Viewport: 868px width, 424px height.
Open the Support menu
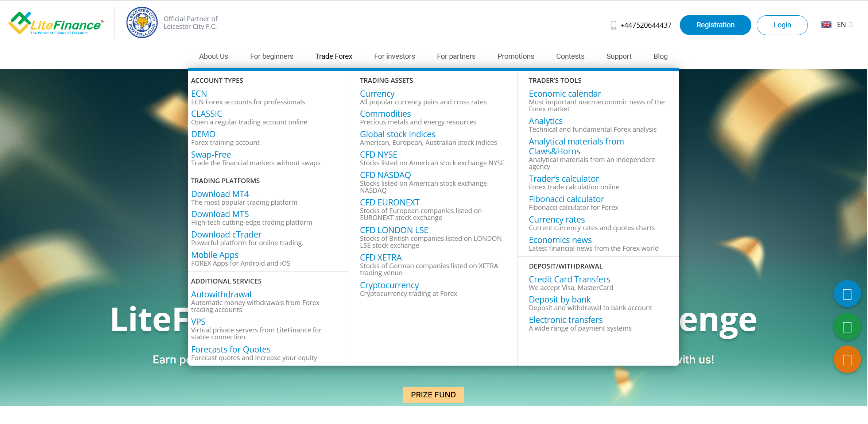click(x=619, y=56)
